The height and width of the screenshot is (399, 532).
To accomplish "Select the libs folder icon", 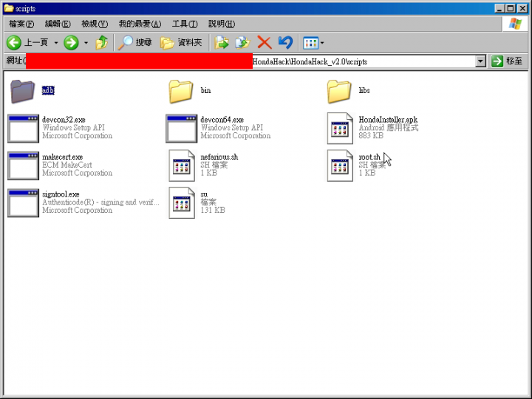I will point(339,92).
